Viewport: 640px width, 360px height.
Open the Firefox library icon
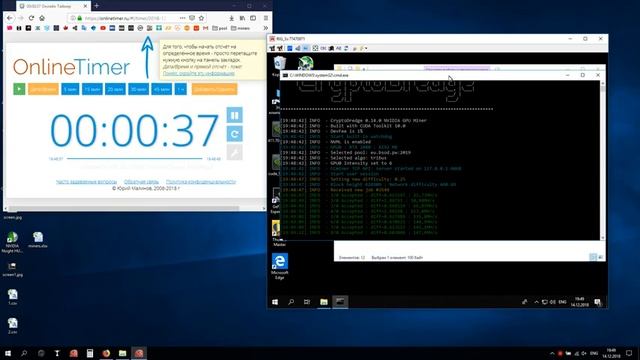[242, 18]
